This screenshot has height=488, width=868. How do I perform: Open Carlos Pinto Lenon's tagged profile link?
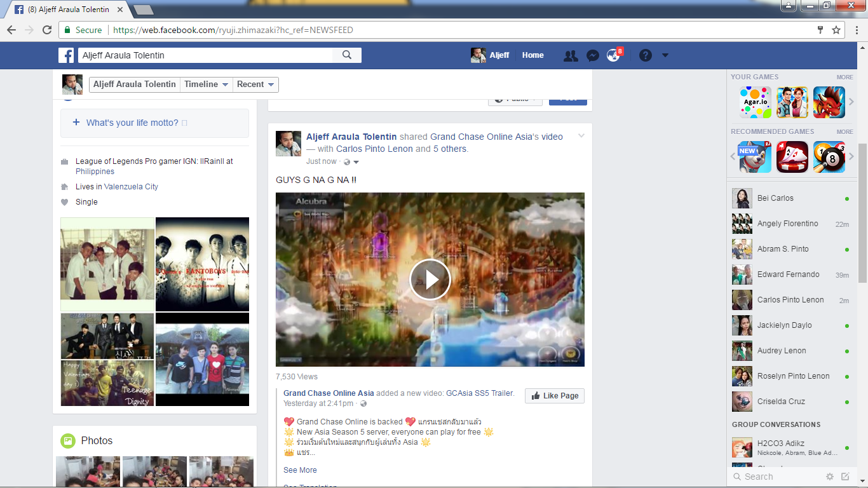tap(374, 149)
